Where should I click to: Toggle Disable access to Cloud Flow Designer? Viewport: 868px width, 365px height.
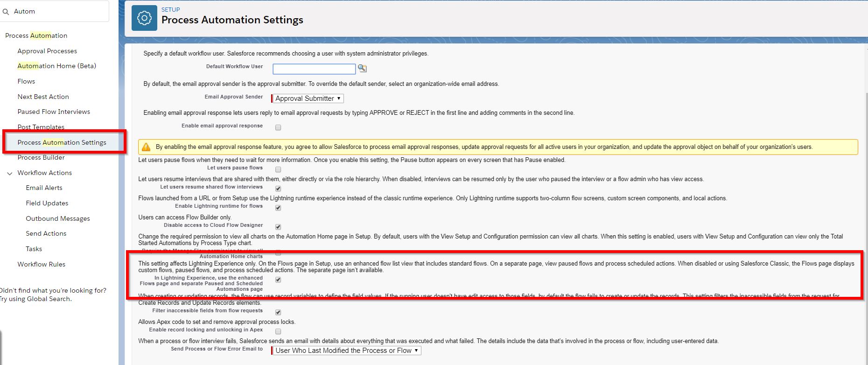278,227
